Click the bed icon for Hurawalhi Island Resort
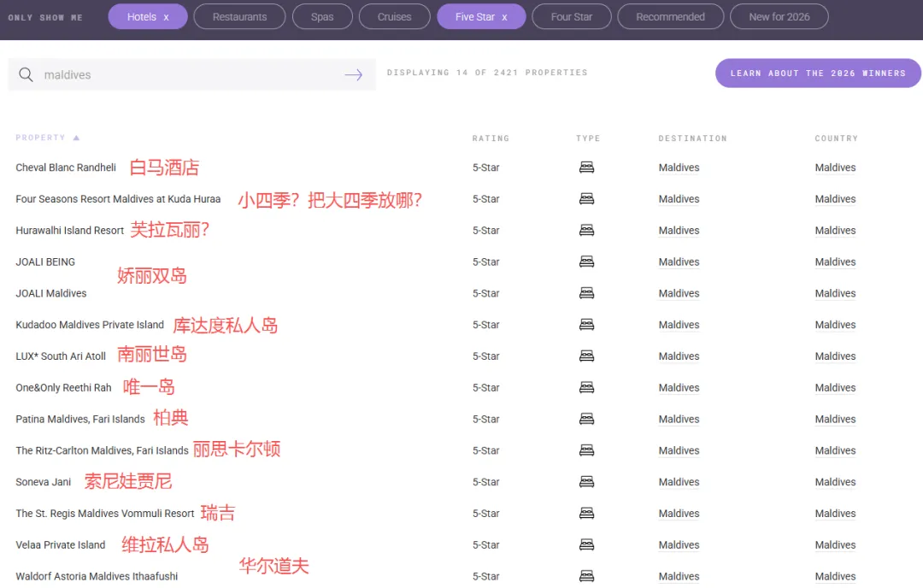 (x=586, y=230)
